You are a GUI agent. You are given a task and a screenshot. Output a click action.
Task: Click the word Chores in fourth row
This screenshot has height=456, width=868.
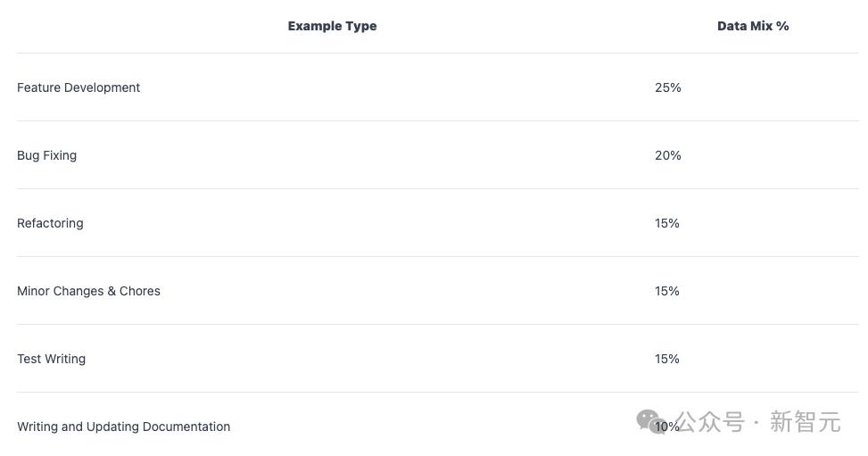click(x=140, y=291)
